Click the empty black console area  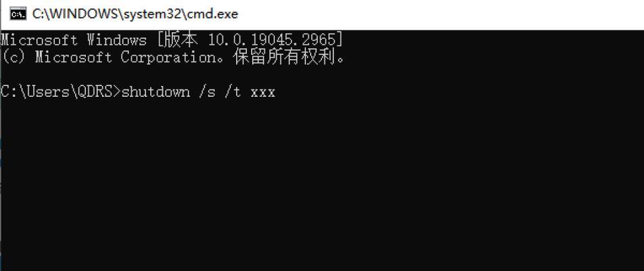click(x=322, y=185)
